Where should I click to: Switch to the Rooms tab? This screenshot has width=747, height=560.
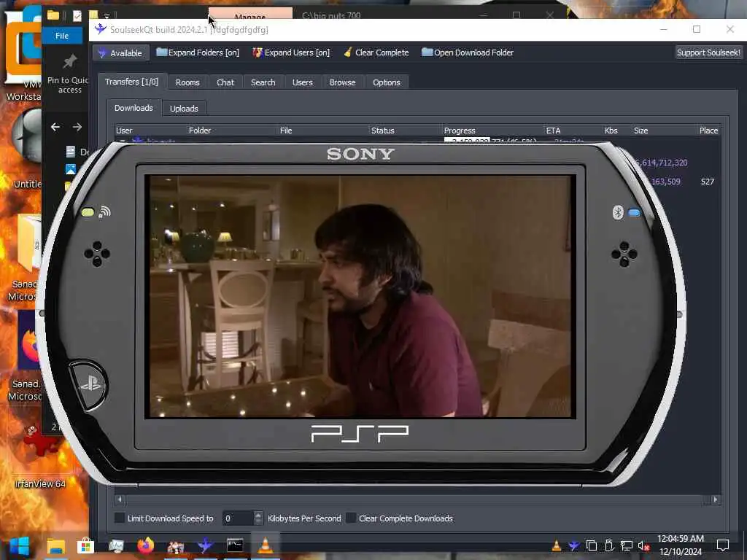(187, 82)
